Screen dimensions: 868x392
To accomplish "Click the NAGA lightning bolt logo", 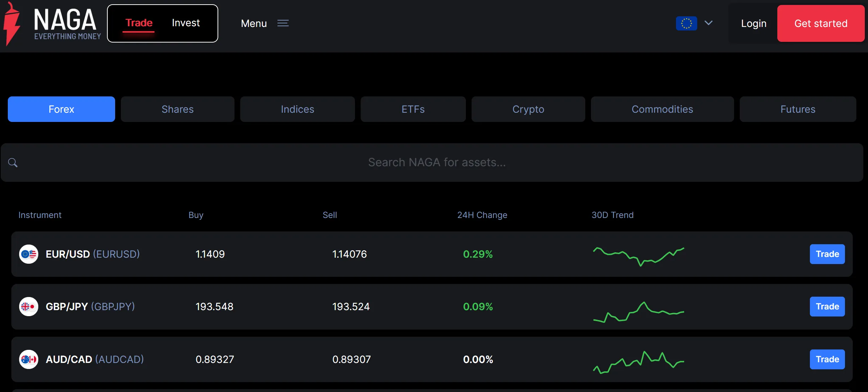I will pyautogui.click(x=12, y=23).
